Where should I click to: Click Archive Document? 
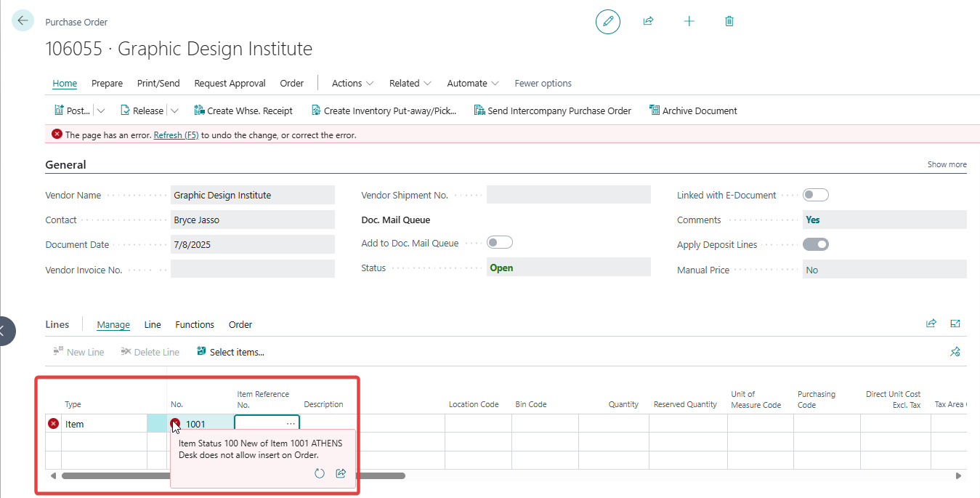(693, 111)
